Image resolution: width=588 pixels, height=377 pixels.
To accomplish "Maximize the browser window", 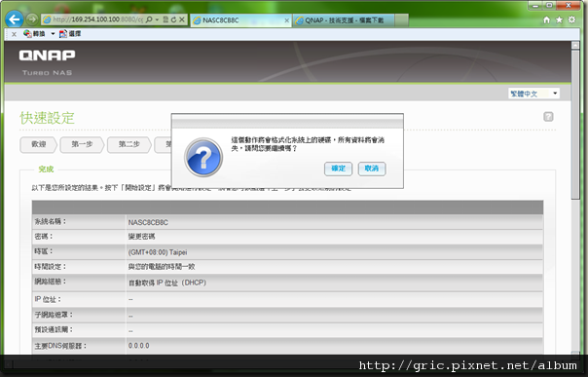I will (549, 5).
